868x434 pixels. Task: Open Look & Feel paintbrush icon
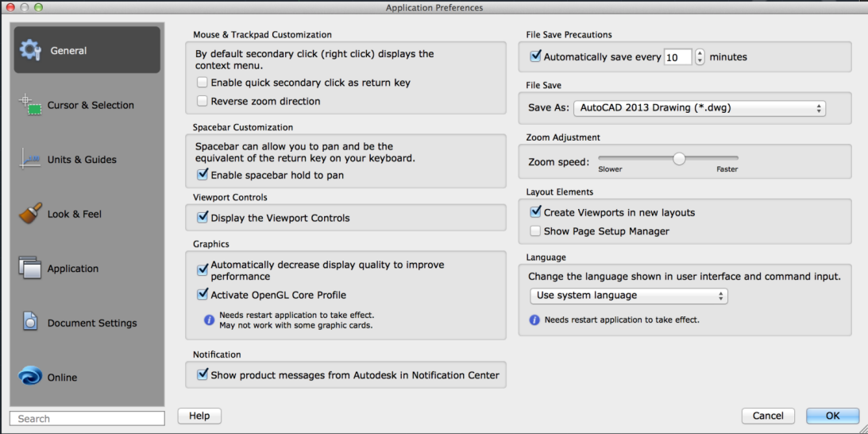tap(30, 214)
